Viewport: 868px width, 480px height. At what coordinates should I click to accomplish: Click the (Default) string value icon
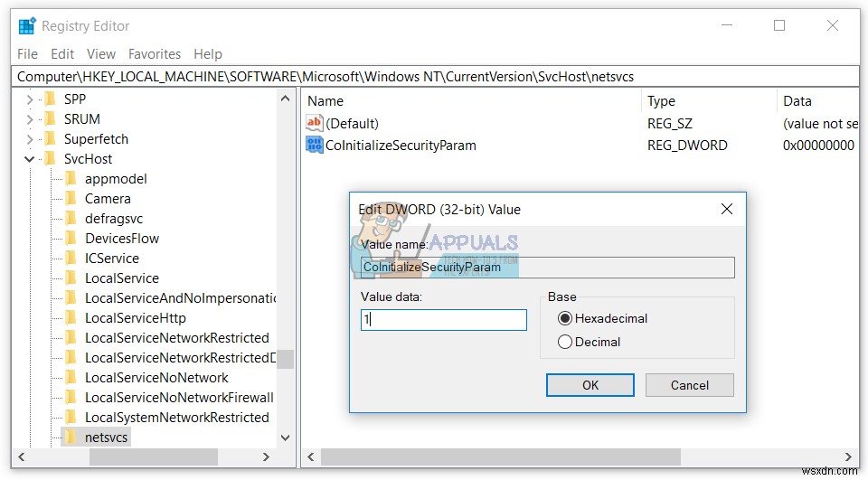(x=314, y=123)
